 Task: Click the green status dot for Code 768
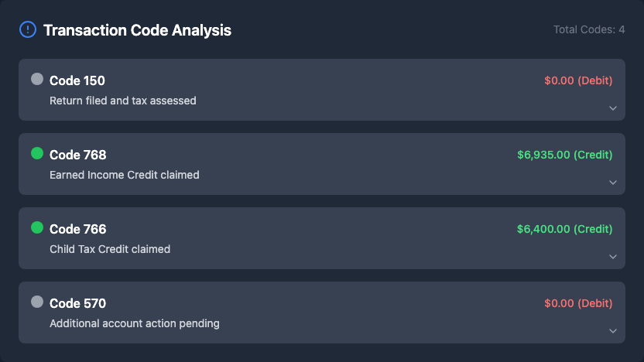pyautogui.click(x=37, y=153)
